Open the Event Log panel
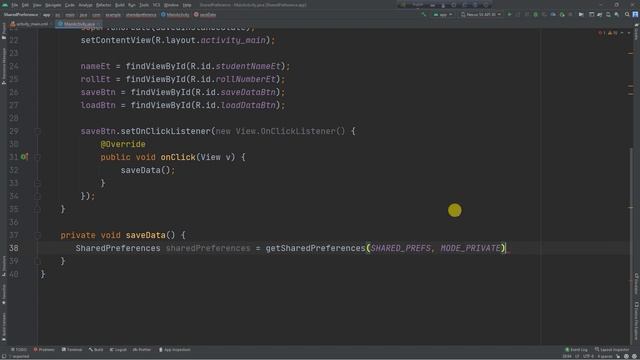This screenshot has height=360, width=640. coord(576,350)
